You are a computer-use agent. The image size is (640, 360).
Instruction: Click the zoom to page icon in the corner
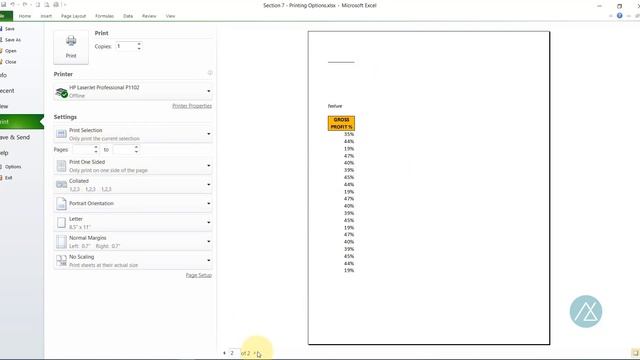click(635, 353)
